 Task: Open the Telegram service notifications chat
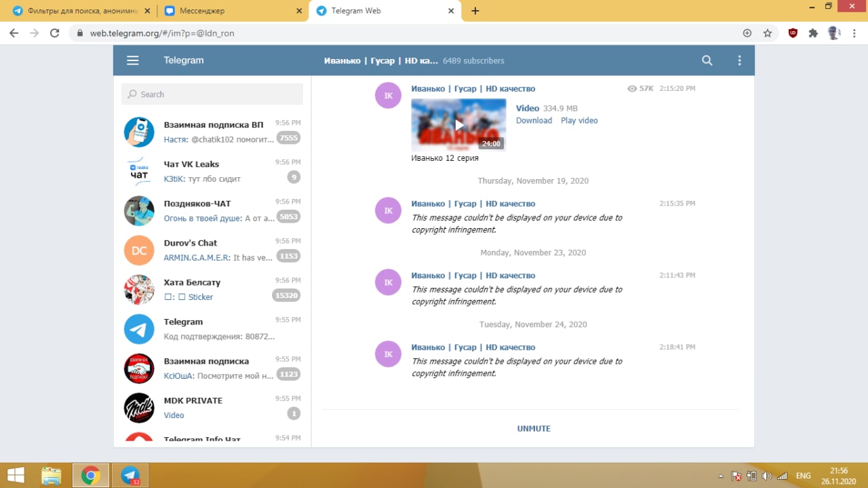[212, 329]
